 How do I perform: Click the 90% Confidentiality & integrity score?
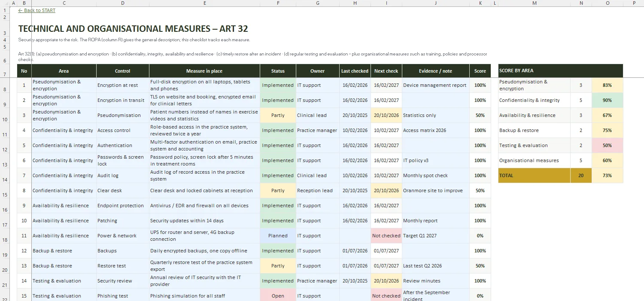(x=607, y=100)
